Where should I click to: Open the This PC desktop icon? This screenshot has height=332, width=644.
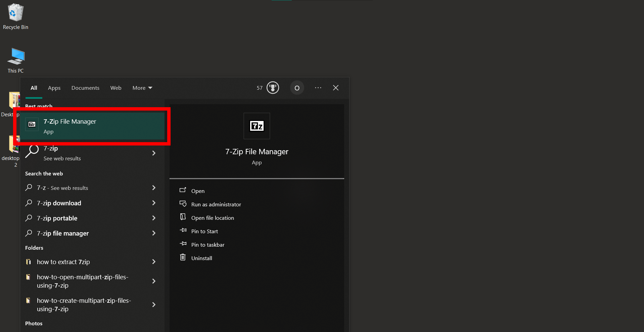[x=16, y=57]
